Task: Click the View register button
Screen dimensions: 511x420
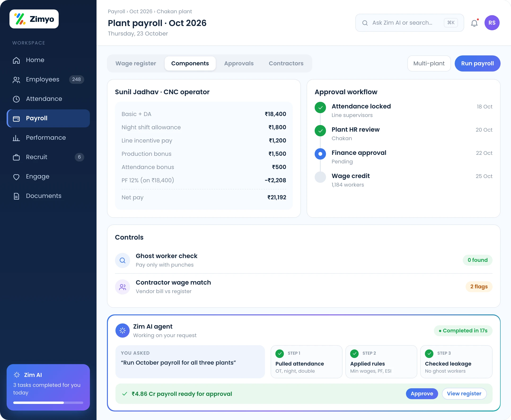Action: pyautogui.click(x=464, y=394)
